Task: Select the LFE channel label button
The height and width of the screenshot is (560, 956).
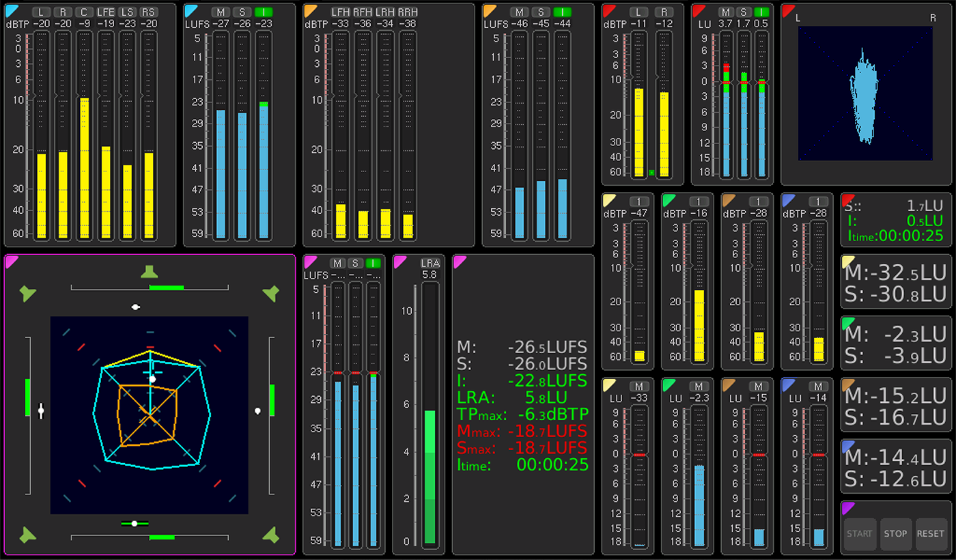Action: tap(105, 12)
